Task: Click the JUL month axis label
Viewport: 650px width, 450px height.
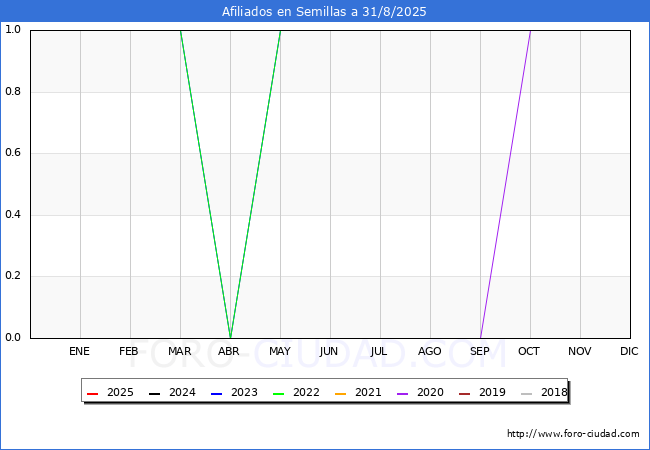Action: pos(379,351)
